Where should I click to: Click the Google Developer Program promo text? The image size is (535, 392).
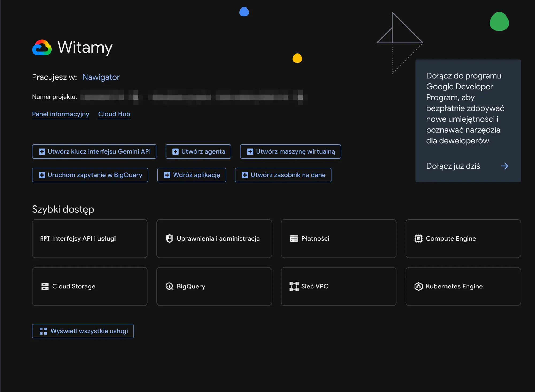click(x=465, y=108)
